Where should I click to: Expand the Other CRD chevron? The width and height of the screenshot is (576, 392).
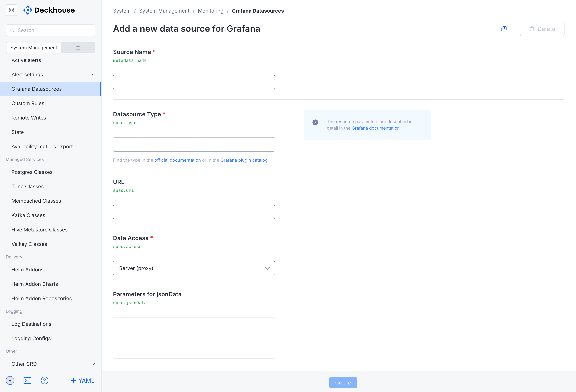pyautogui.click(x=93, y=364)
